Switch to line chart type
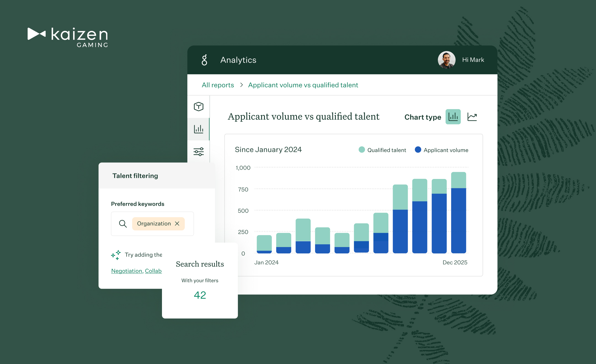Viewport: 596px width, 364px height. [472, 117]
